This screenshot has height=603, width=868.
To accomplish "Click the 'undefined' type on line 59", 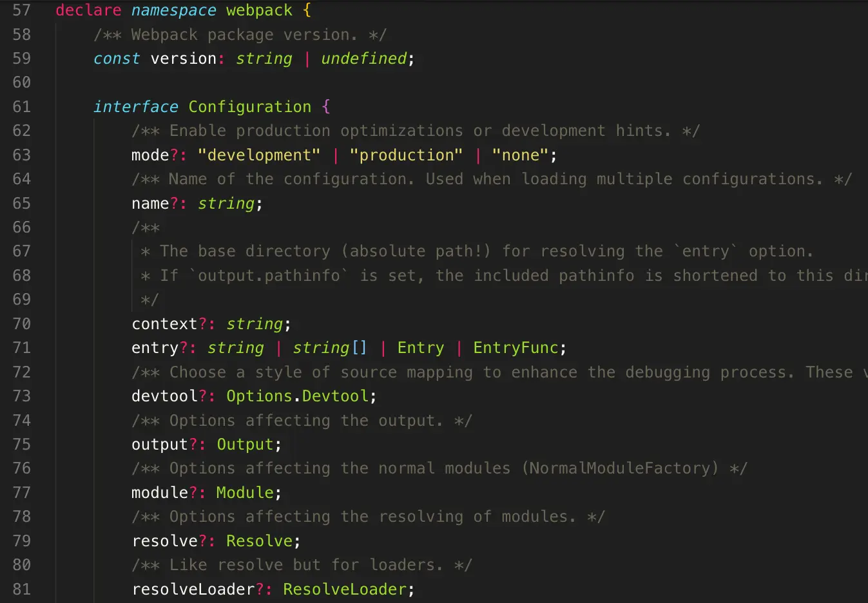I will 363,59.
